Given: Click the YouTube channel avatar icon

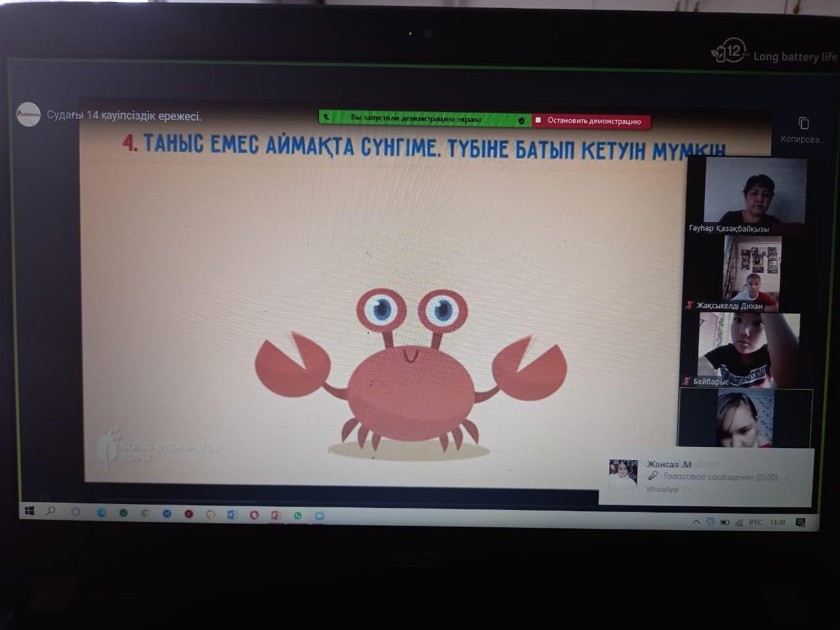Looking at the screenshot, I should point(29,115).
